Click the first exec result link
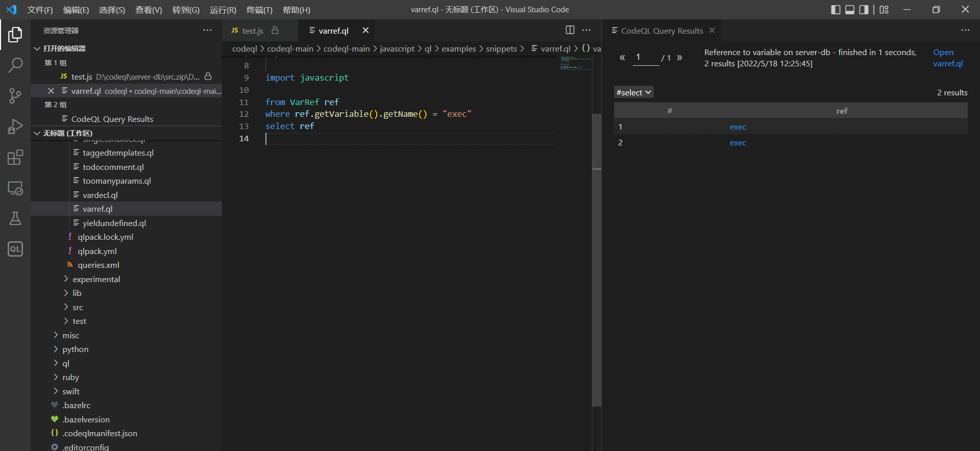Image resolution: width=980 pixels, height=451 pixels. point(738,127)
